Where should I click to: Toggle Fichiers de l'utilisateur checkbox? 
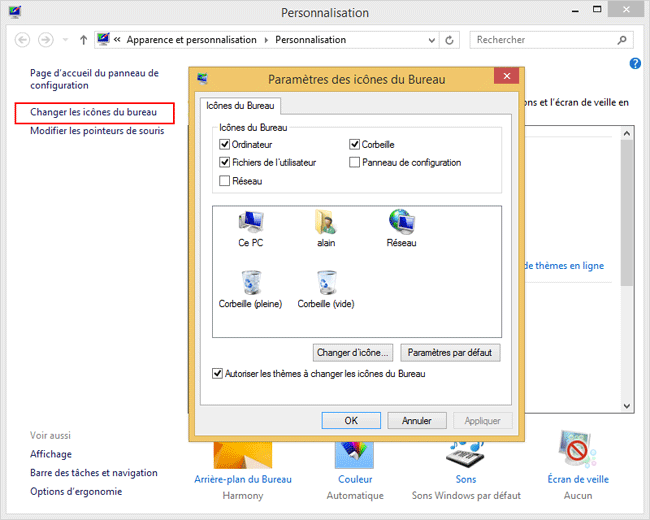point(224,162)
